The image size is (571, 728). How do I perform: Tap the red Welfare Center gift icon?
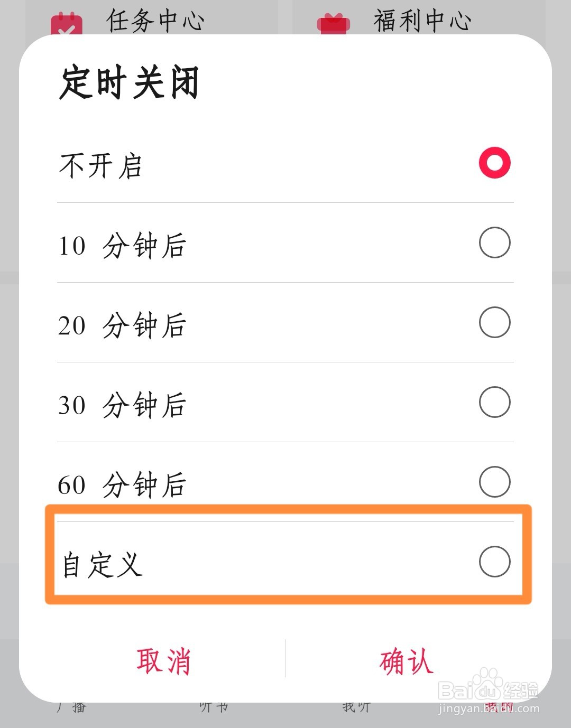334,24
